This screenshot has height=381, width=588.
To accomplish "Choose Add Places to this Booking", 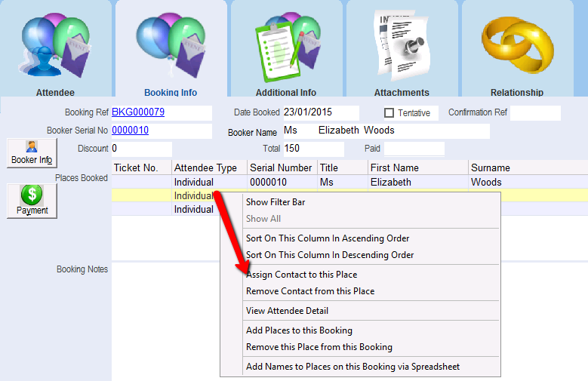I will pos(299,330).
